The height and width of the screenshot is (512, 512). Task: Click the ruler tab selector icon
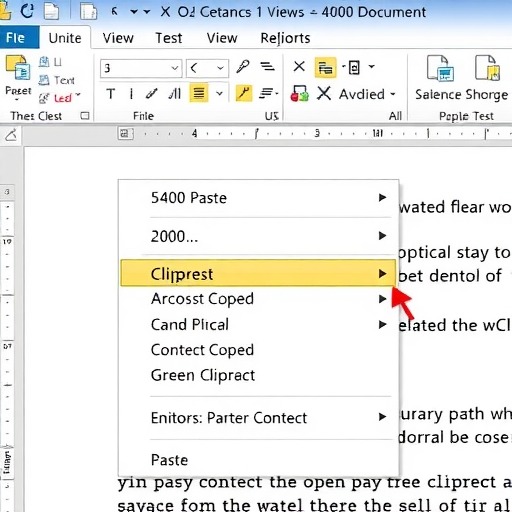[126, 134]
